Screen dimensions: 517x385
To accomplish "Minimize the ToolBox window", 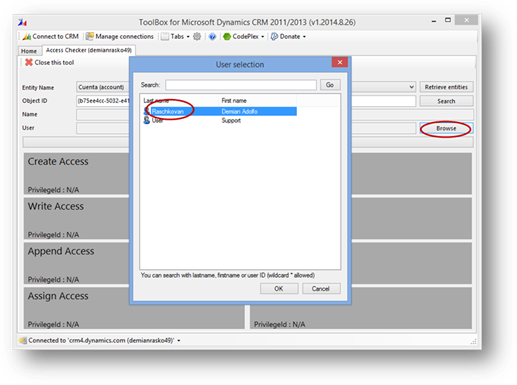I will [434, 21].
